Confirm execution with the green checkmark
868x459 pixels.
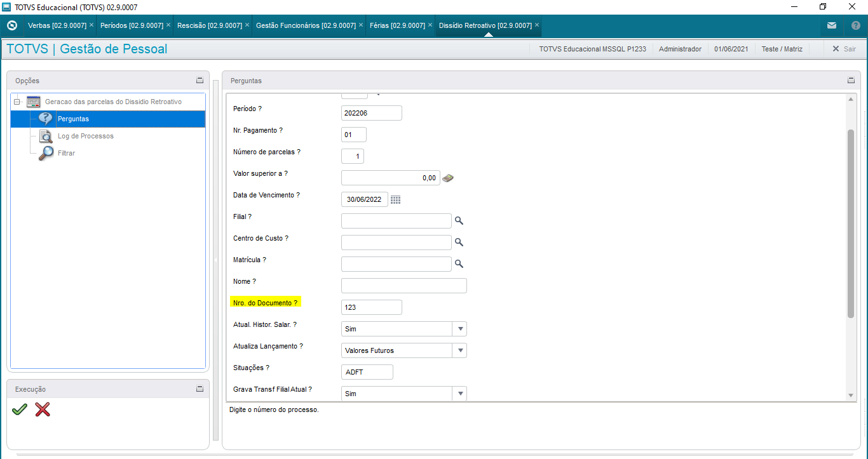click(x=20, y=409)
